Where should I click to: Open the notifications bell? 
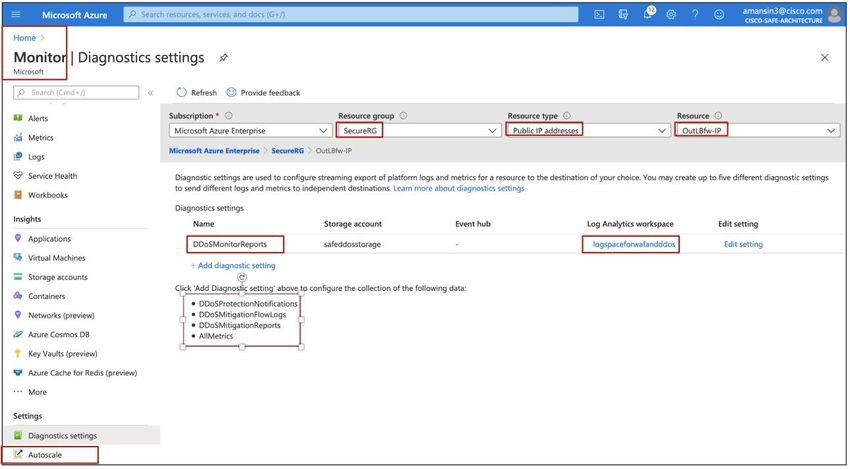pyautogui.click(x=648, y=15)
